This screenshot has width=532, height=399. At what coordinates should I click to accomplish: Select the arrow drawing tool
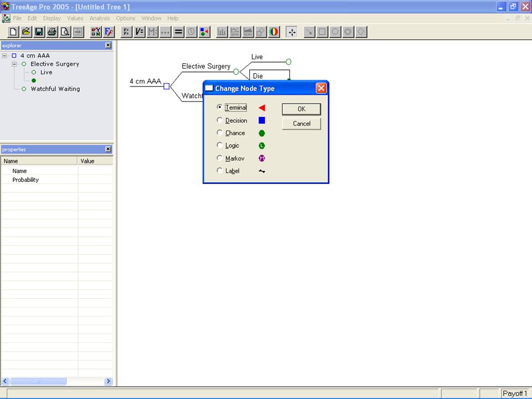click(x=309, y=32)
